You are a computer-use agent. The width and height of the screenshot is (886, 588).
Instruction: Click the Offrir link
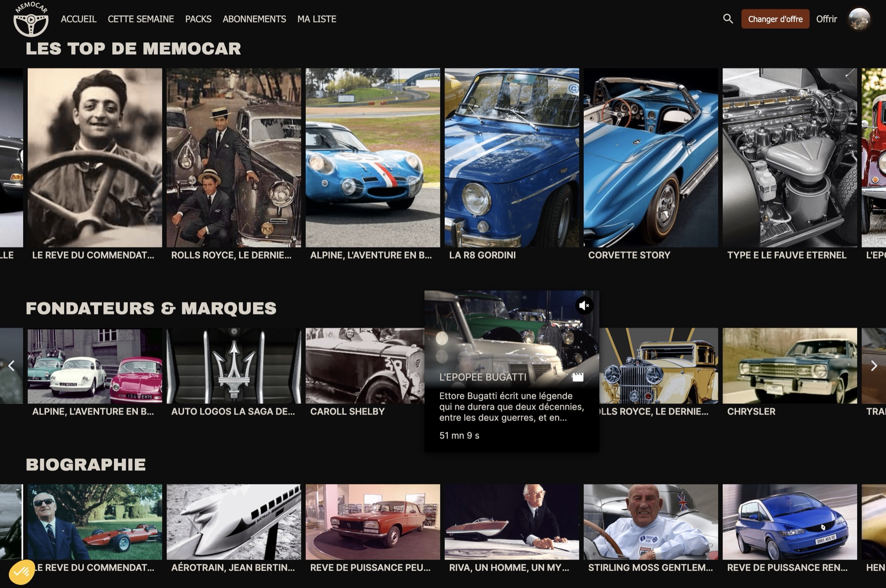coord(827,19)
